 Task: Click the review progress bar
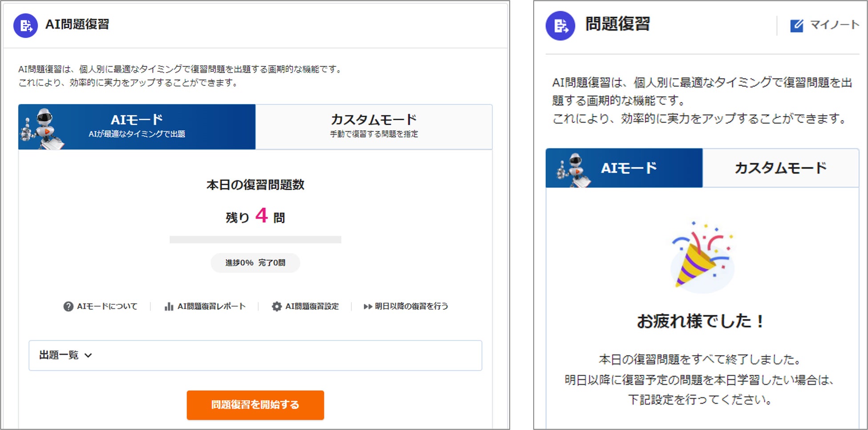(x=256, y=239)
